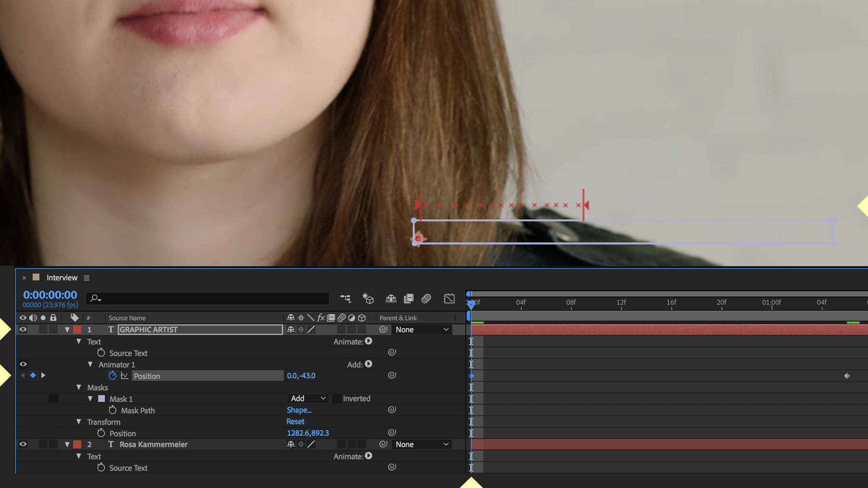This screenshot has width=868, height=488.
Task: Enable Motion Blur for the composition
Action: coord(426,298)
